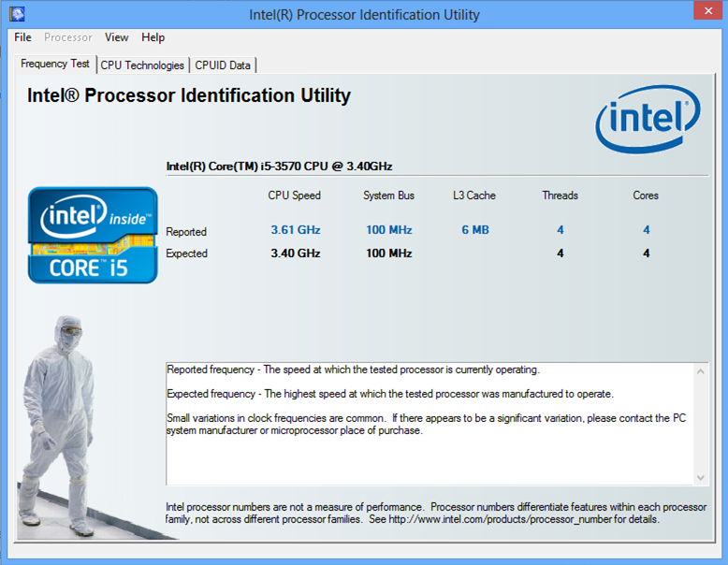The image size is (728, 565).
Task: Click the expected CPU speed '3.40 GHz'
Action: (x=296, y=253)
